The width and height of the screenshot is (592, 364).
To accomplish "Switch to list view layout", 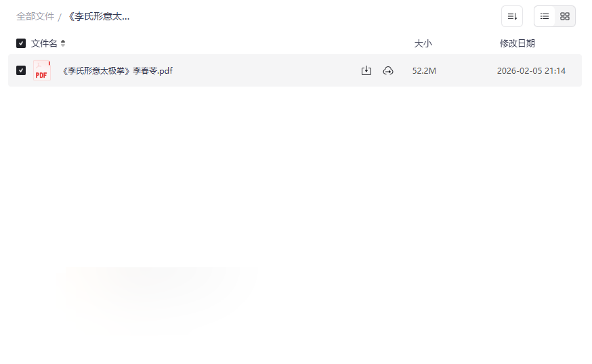I will 545,16.
